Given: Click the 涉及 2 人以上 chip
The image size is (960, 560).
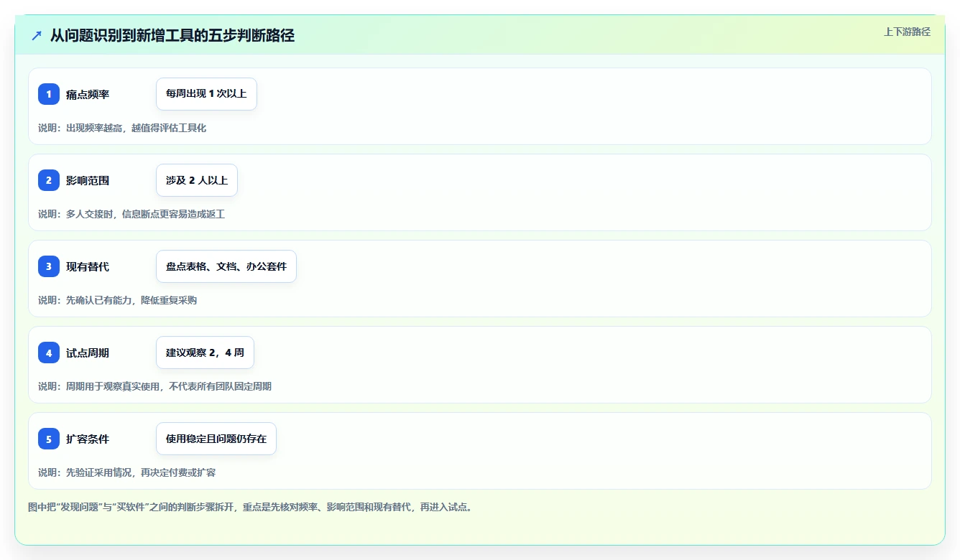Looking at the screenshot, I should coord(197,180).
